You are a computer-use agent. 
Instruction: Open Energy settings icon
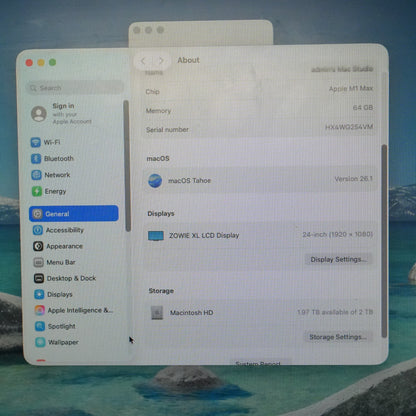click(x=37, y=191)
